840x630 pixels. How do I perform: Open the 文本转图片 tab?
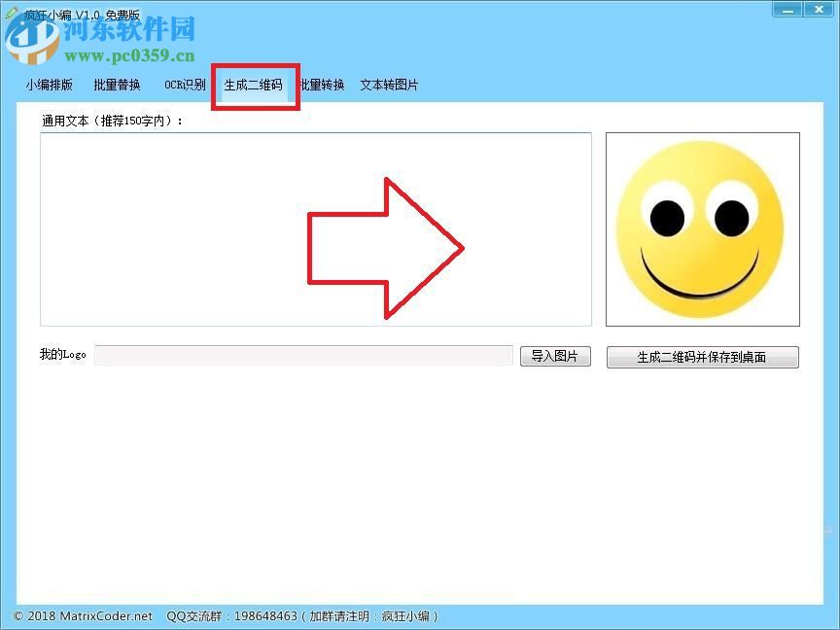pyautogui.click(x=389, y=85)
